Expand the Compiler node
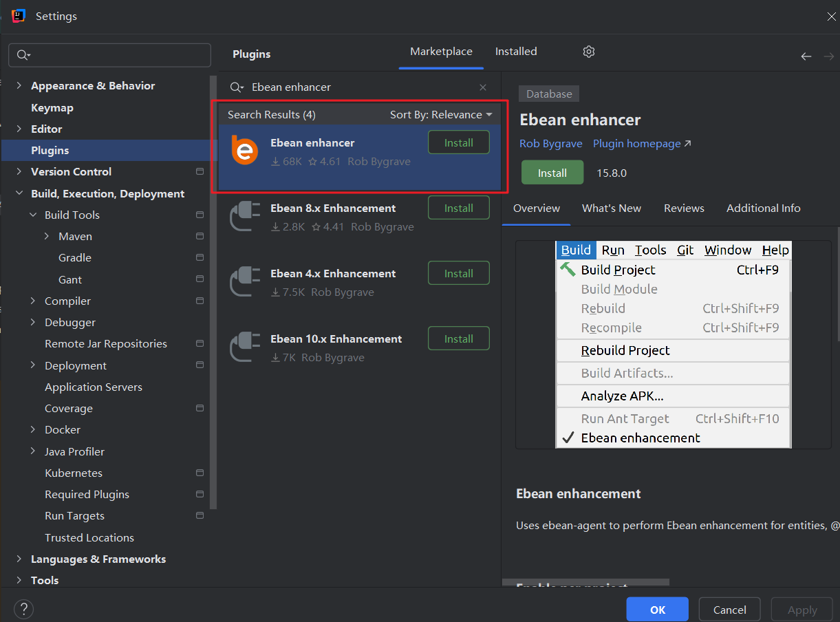Viewport: 840px width, 622px height. pyautogui.click(x=32, y=301)
